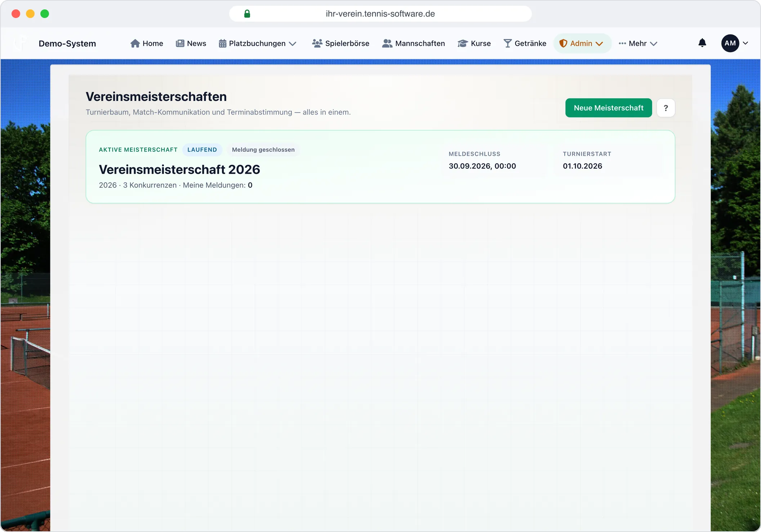Expand the Platzbuchungen dropdown chevron
Screen dimensions: 761x532
tap(293, 44)
